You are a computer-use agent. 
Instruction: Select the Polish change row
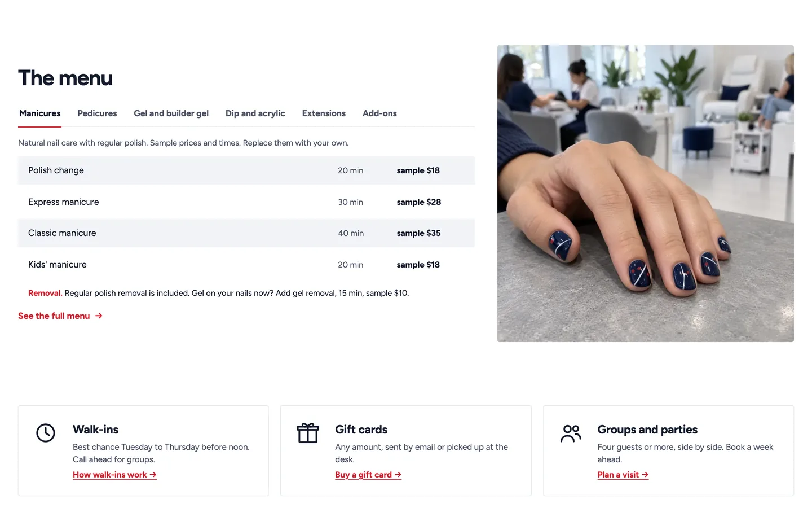[246, 170]
